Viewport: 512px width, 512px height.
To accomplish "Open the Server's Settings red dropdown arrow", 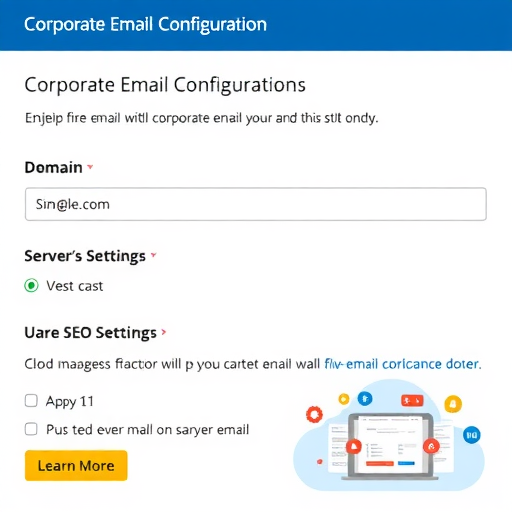I will pos(153,255).
